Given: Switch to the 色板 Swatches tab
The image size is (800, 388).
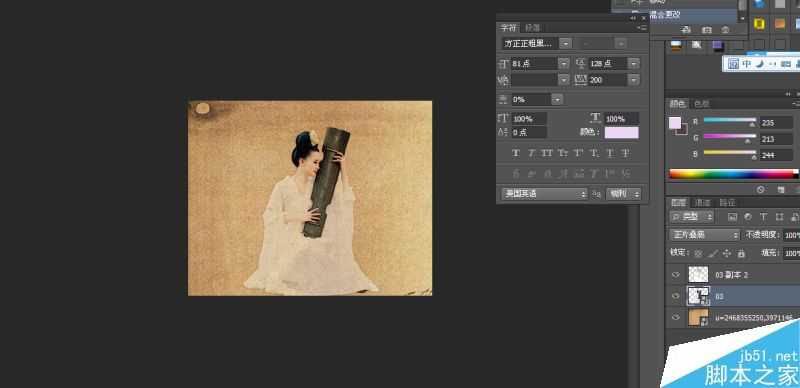Looking at the screenshot, I should point(702,104).
